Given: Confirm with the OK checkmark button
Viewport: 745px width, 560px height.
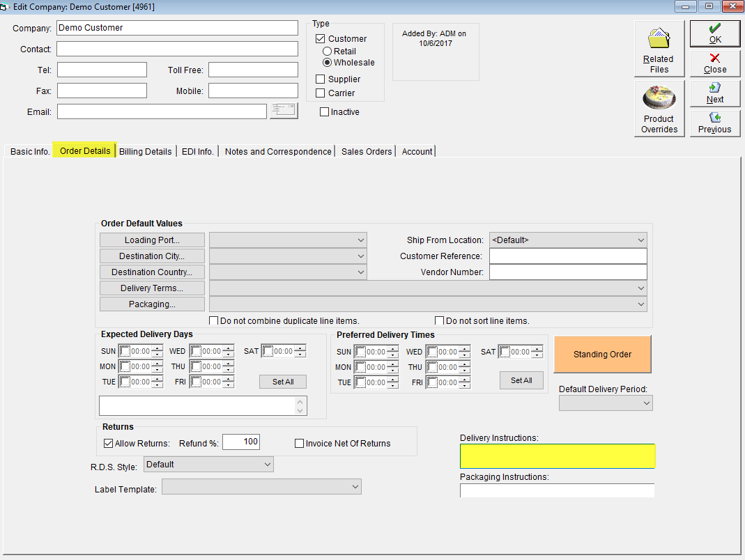Looking at the screenshot, I should point(714,33).
